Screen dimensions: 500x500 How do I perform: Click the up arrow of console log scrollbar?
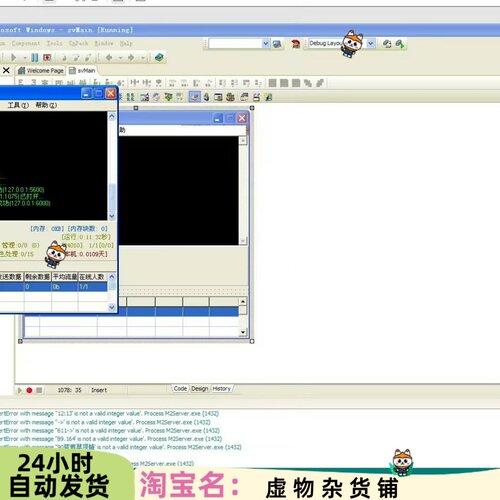[112, 116]
